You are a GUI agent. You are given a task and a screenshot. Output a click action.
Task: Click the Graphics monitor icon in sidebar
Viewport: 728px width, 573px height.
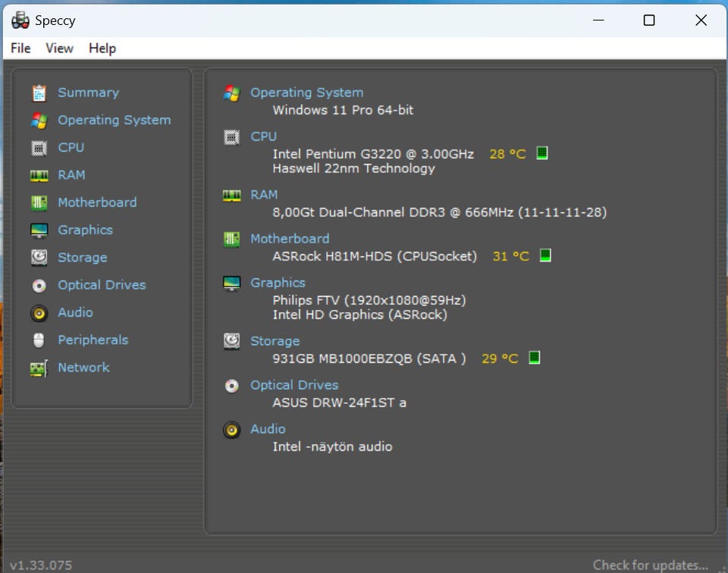[39, 230]
